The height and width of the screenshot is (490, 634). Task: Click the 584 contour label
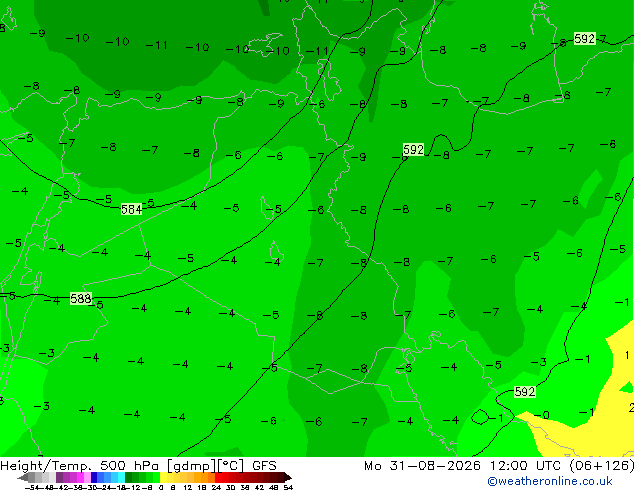[x=131, y=209]
